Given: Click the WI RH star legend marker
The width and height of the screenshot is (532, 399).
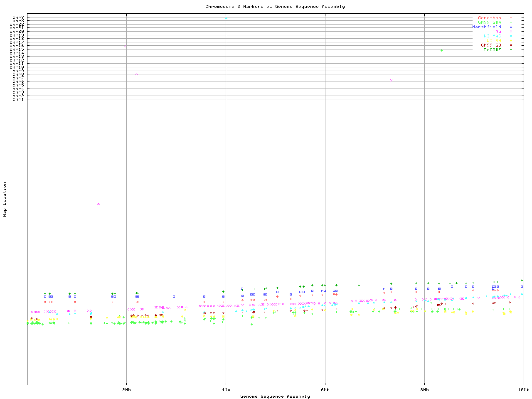Looking at the screenshot, I should (x=511, y=41).
